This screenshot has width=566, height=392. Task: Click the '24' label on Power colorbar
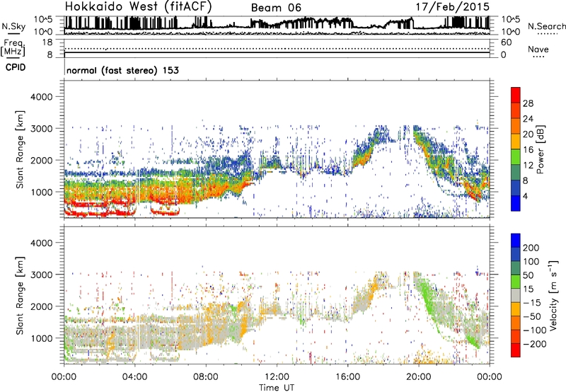pos(528,119)
